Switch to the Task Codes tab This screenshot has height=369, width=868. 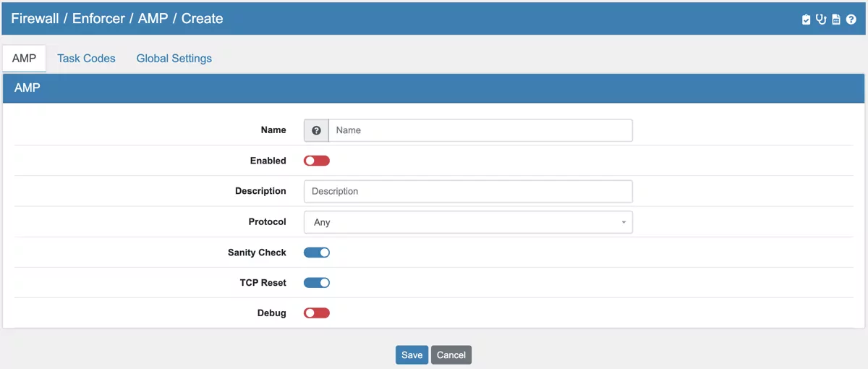(x=86, y=59)
